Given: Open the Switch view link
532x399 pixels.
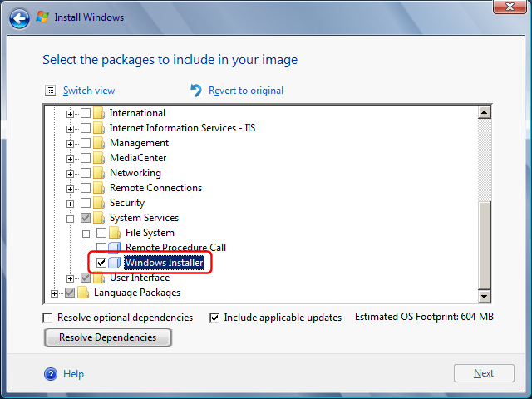Looking at the screenshot, I should [89, 91].
